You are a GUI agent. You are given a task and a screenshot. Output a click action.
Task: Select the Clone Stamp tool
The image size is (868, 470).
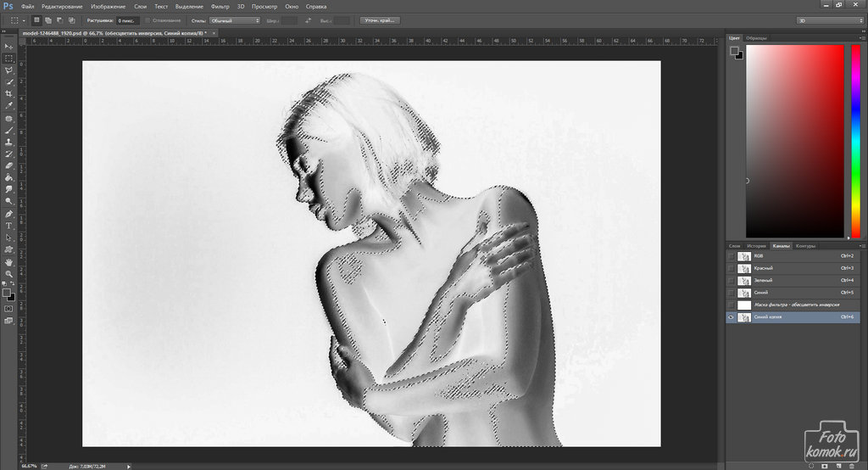coord(8,143)
